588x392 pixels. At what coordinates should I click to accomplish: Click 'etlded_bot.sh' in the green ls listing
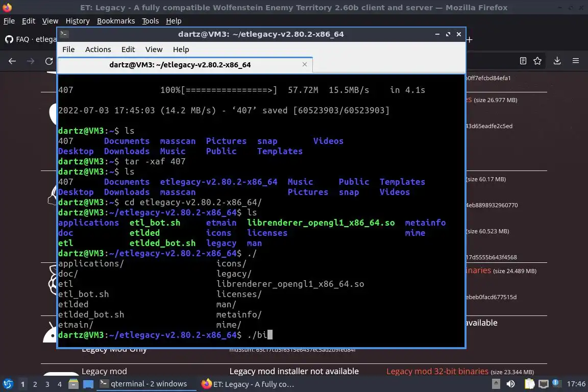click(x=162, y=243)
